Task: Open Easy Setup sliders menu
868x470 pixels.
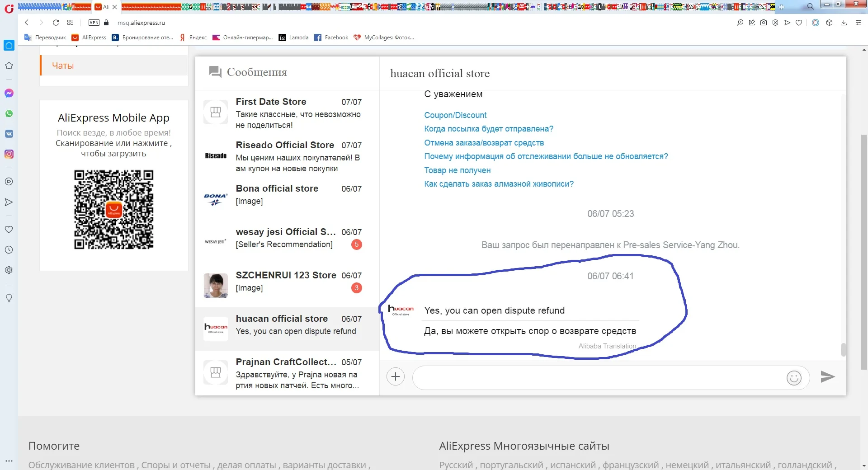Action: pos(859,23)
